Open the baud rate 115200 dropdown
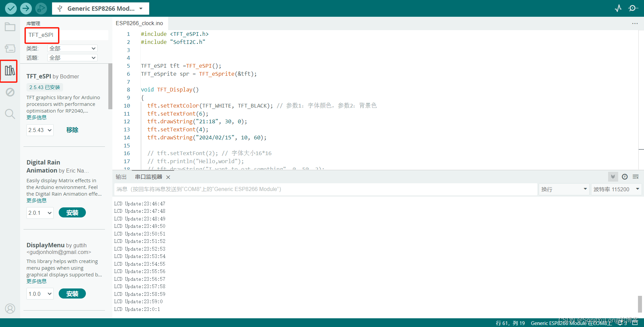The height and width of the screenshot is (327, 644). [x=616, y=189]
